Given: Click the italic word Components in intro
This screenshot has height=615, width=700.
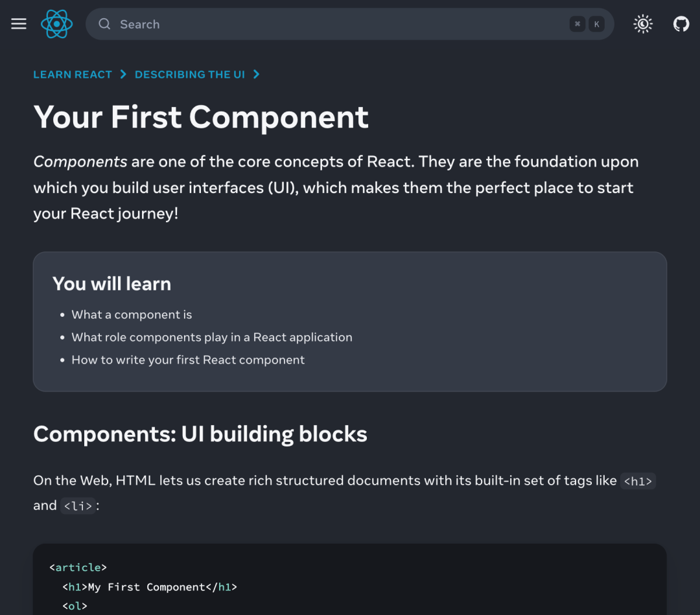Looking at the screenshot, I should pos(80,161).
